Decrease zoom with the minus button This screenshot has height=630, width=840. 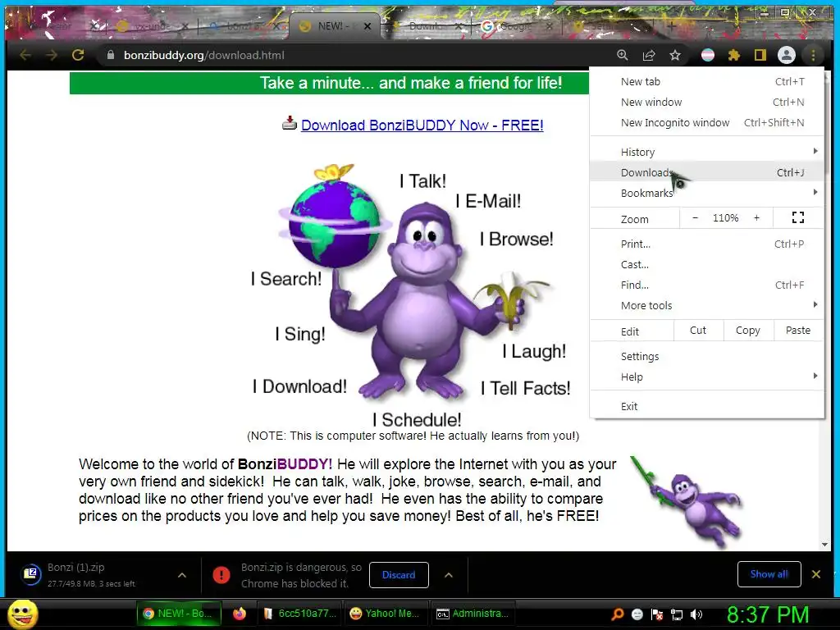(696, 217)
